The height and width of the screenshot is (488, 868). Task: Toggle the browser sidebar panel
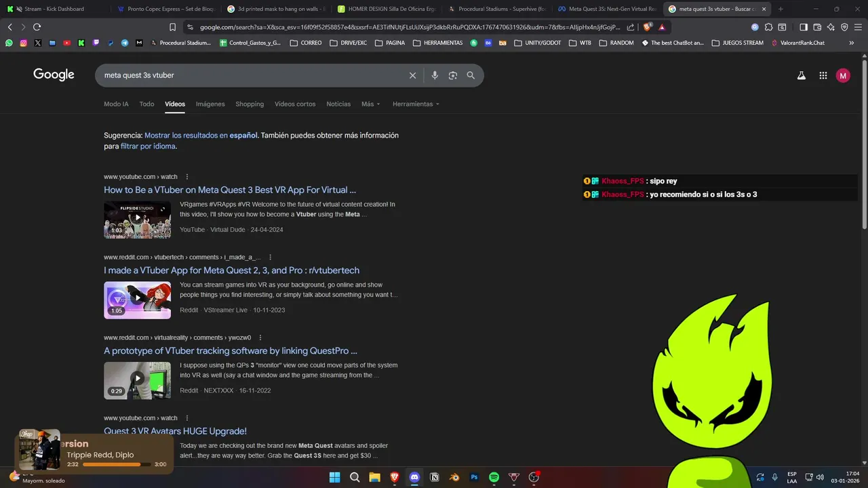(804, 27)
